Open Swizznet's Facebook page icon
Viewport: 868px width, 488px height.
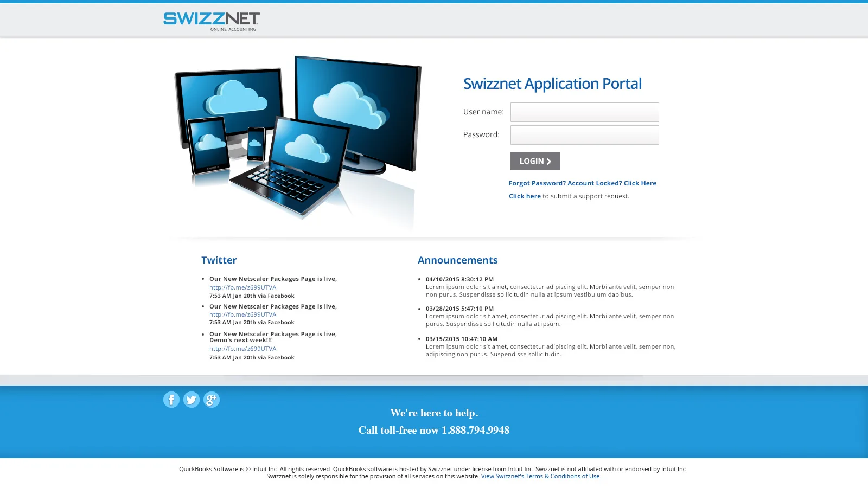click(x=171, y=400)
